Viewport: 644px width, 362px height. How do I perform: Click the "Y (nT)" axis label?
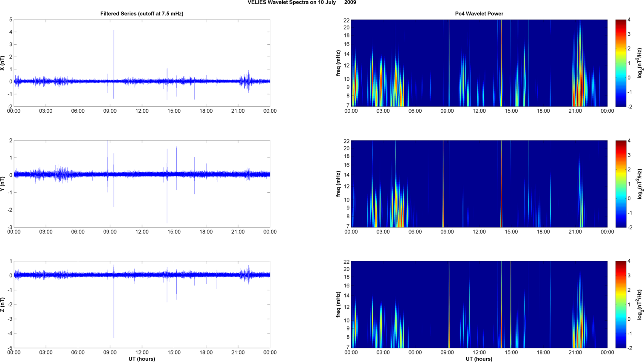pos(3,184)
